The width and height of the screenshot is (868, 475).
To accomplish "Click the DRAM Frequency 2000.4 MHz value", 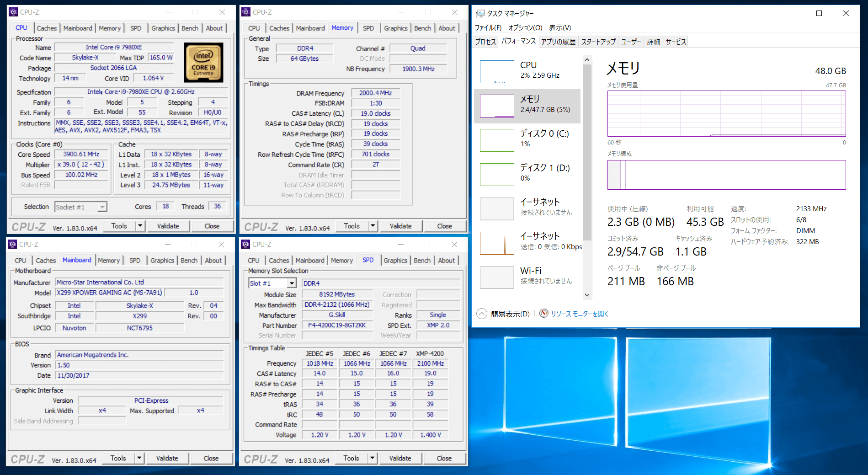I will [375, 93].
